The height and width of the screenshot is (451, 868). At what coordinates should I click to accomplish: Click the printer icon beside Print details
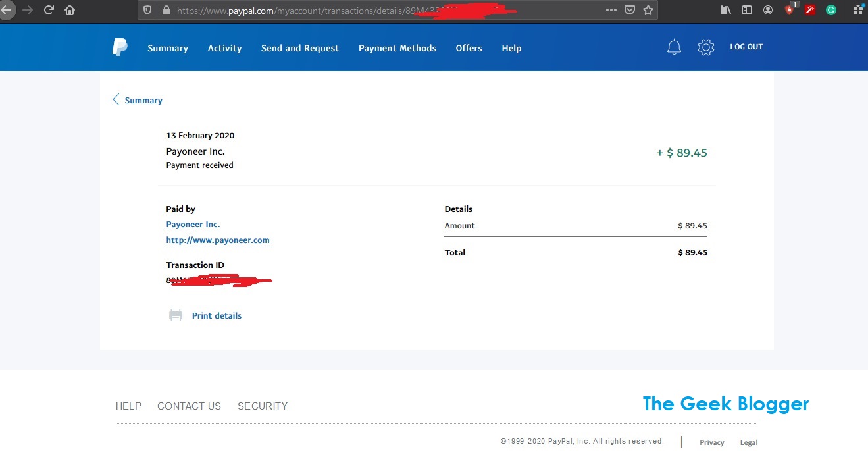(x=175, y=315)
